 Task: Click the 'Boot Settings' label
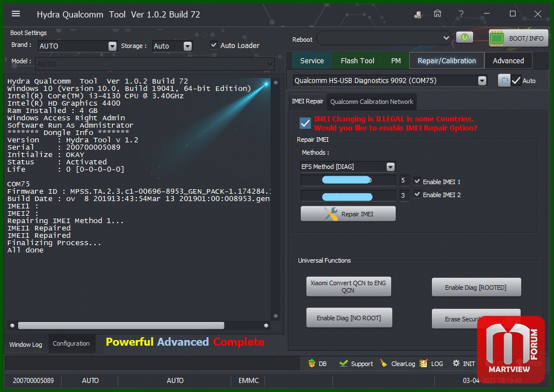click(28, 33)
